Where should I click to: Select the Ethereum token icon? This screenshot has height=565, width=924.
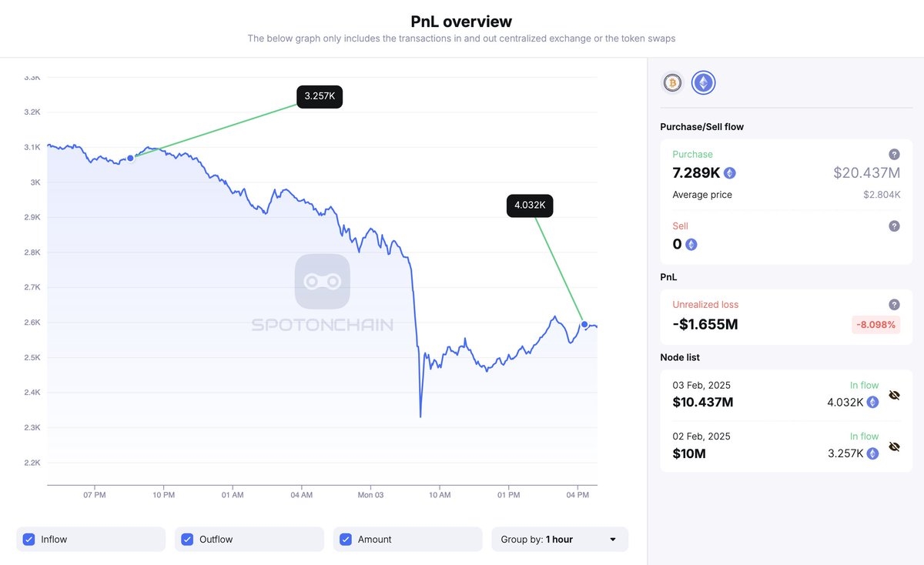pyautogui.click(x=703, y=82)
